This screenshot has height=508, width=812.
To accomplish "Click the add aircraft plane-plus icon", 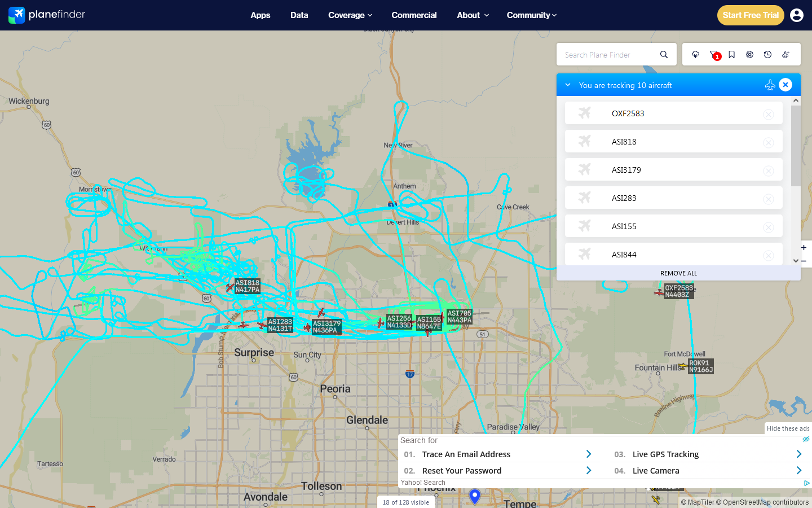I will coord(785,55).
